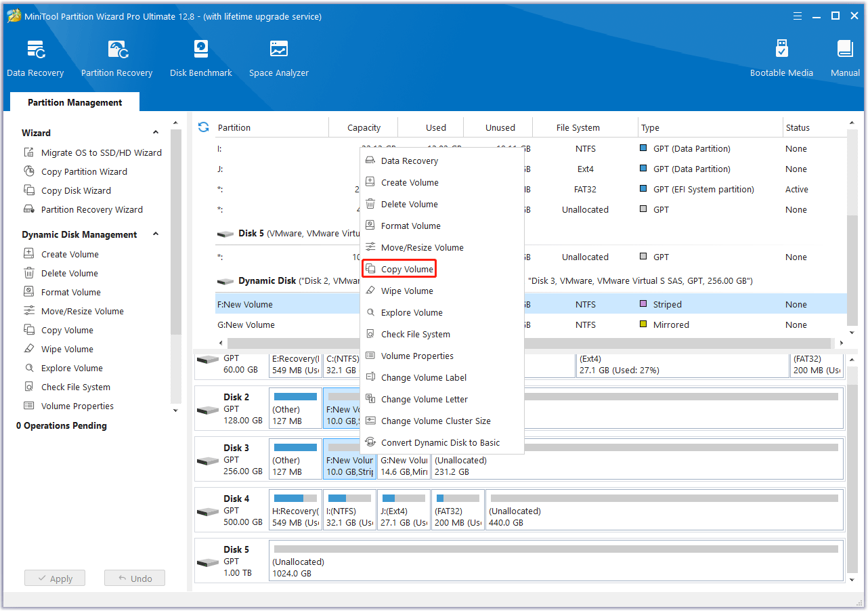Click Move/Resize Volume in the context menu
This screenshot has height=611, width=868.
pyautogui.click(x=442, y=247)
